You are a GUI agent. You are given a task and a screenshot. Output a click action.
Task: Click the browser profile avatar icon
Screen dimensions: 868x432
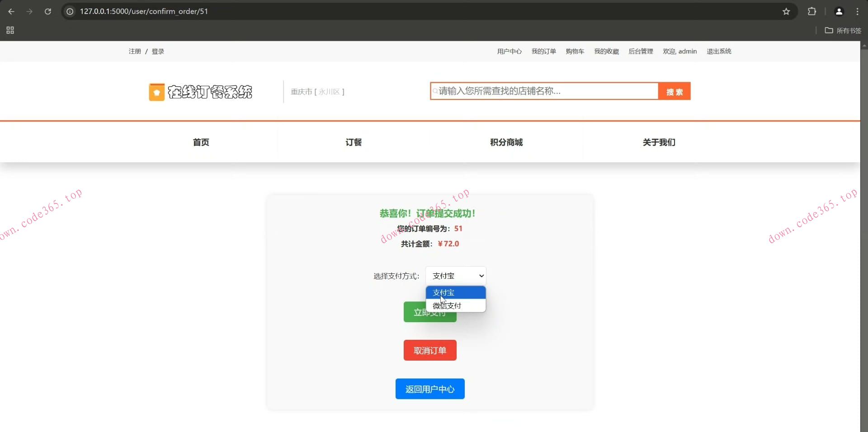(839, 11)
